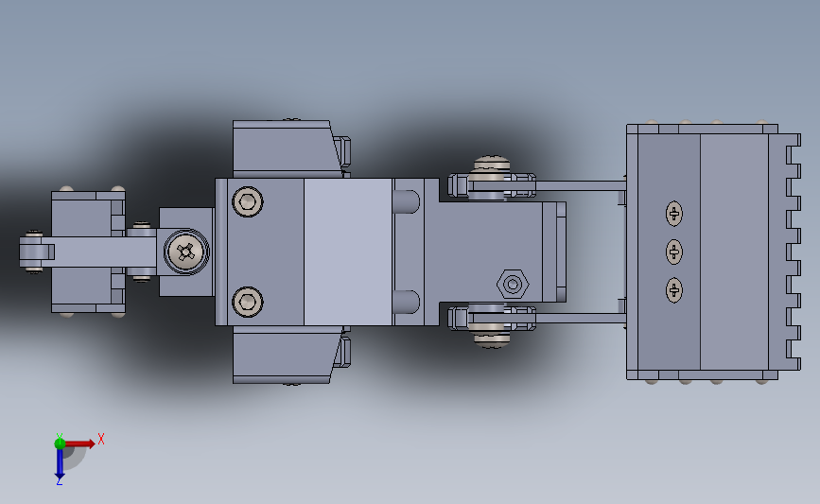This screenshot has height=504, width=820.
Task: Select the middle Phillips screw on bucket
Action: click(674, 252)
